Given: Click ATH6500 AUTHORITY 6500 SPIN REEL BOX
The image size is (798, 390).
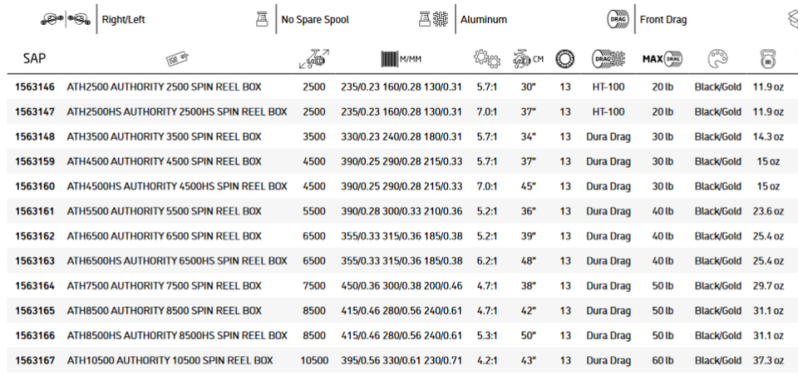Looking at the screenshot, I should [164, 236].
